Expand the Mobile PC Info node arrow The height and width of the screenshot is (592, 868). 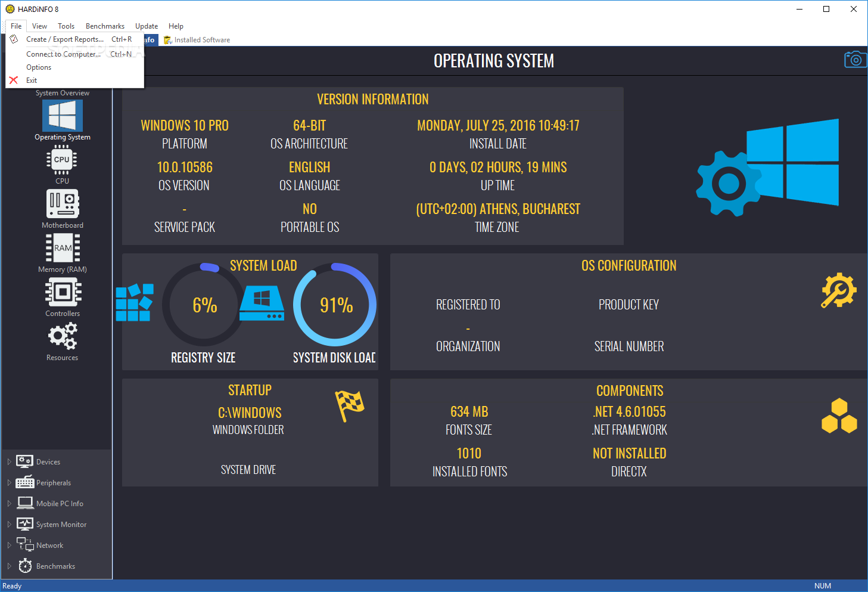(x=9, y=504)
